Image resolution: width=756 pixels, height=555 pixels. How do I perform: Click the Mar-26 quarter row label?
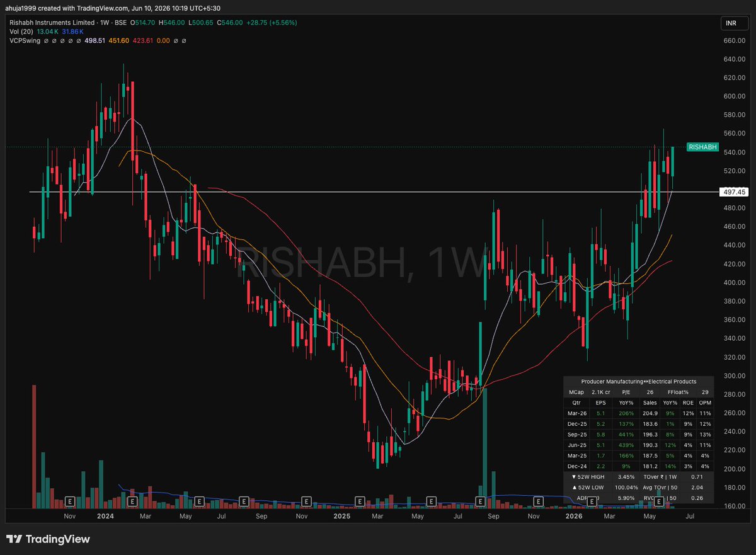pos(576,413)
